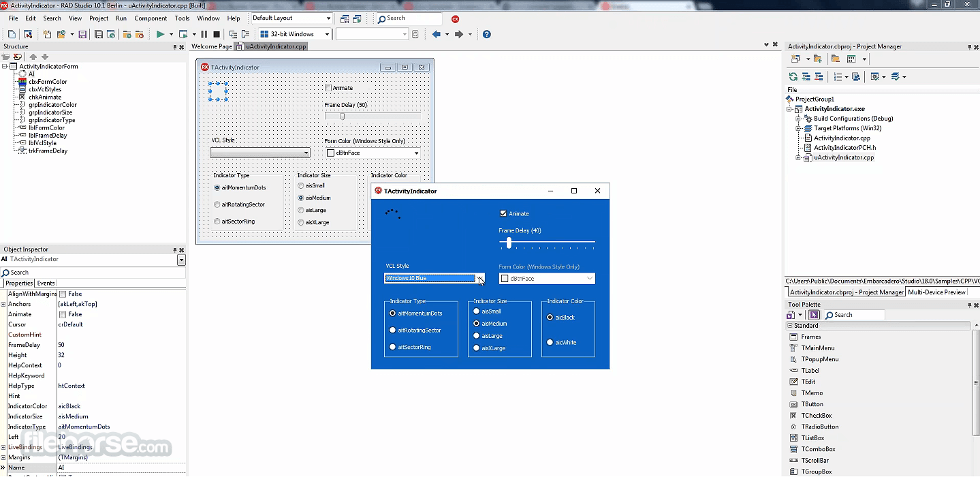Select aitRotatingSector in the running blue window
Viewport: 980px width, 477px height.
tap(392, 330)
